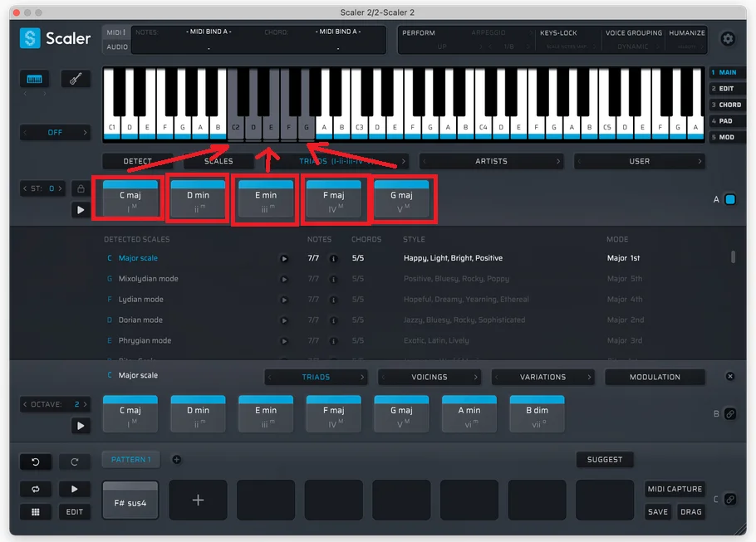This screenshot has height=542, width=756.
Task: Play the Section A chord set
Action: pyautogui.click(x=81, y=209)
